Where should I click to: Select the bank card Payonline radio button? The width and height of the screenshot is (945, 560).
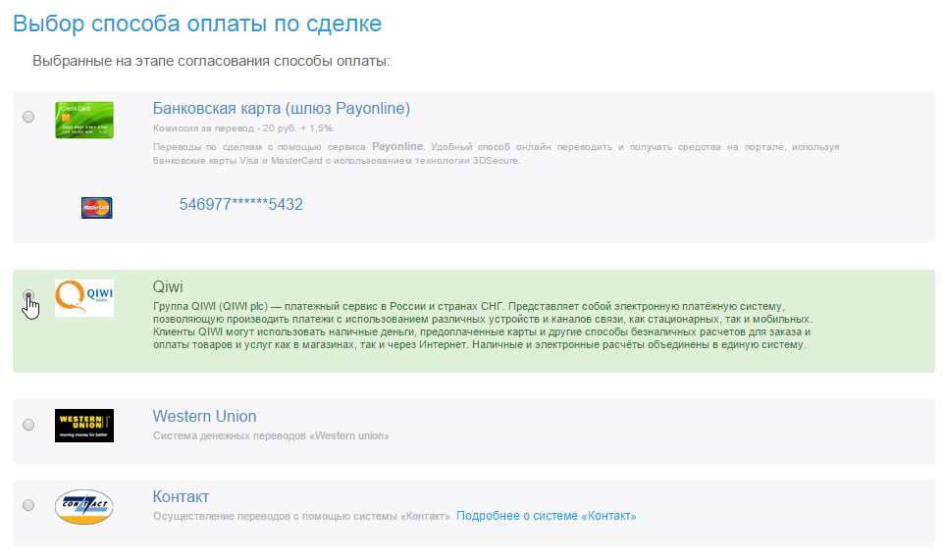[28, 117]
